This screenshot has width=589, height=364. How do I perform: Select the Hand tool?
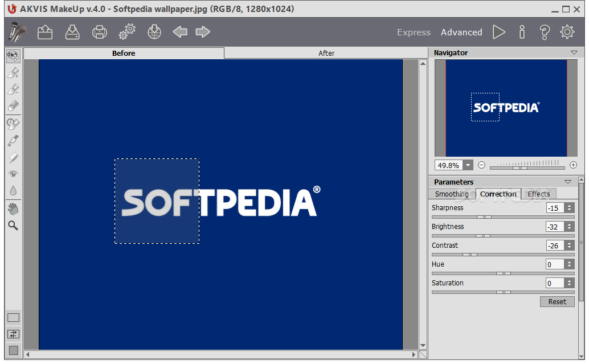click(13, 209)
